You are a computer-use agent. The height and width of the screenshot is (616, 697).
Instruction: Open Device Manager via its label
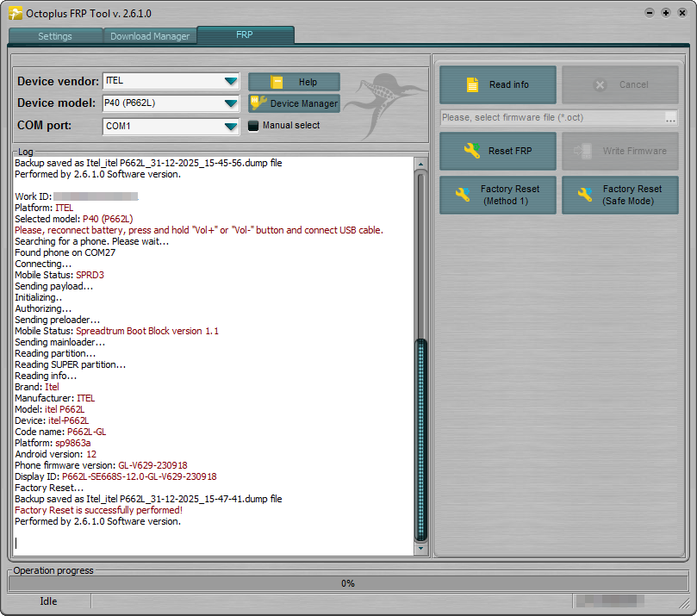point(304,103)
